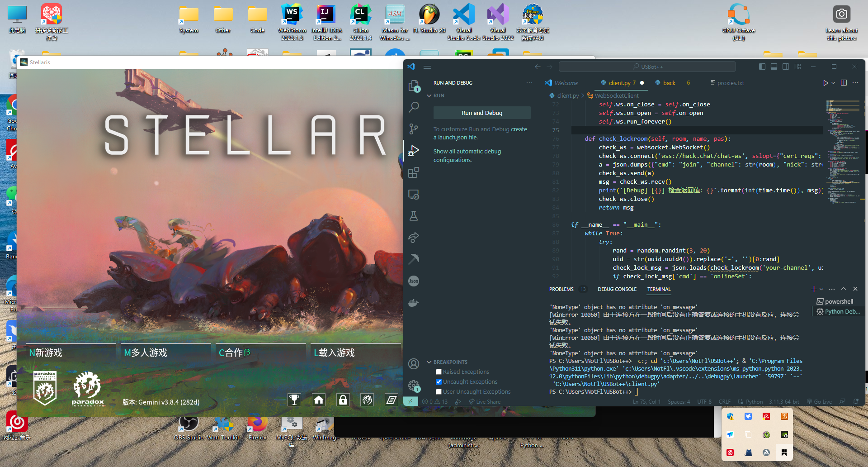
Task: Open the Source Control view in VS Code
Action: tap(414, 129)
